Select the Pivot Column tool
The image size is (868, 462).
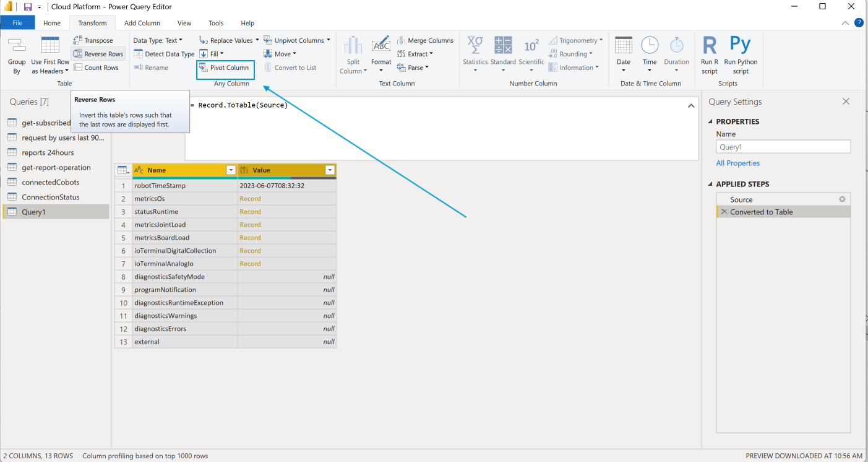pyautogui.click(x=225, y=68)
